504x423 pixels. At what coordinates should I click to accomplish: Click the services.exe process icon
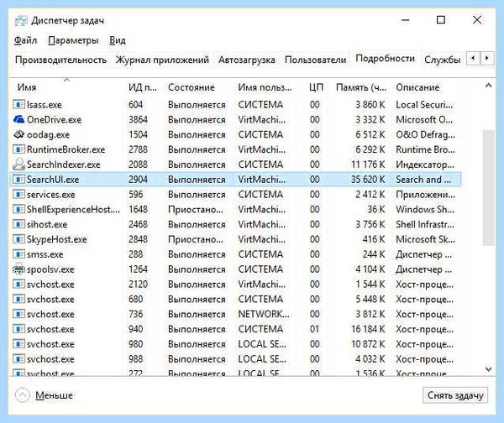point(18,195)
